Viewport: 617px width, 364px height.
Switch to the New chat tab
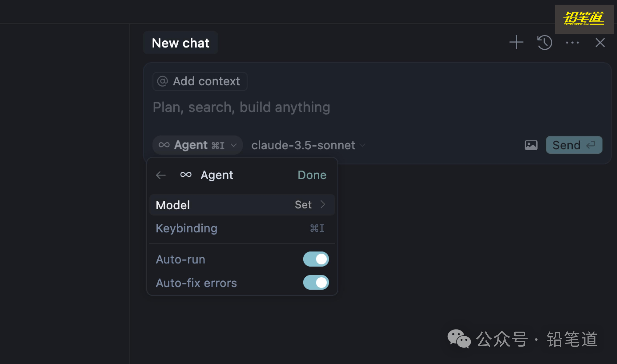pyautogui.click(x=181, y=43)
